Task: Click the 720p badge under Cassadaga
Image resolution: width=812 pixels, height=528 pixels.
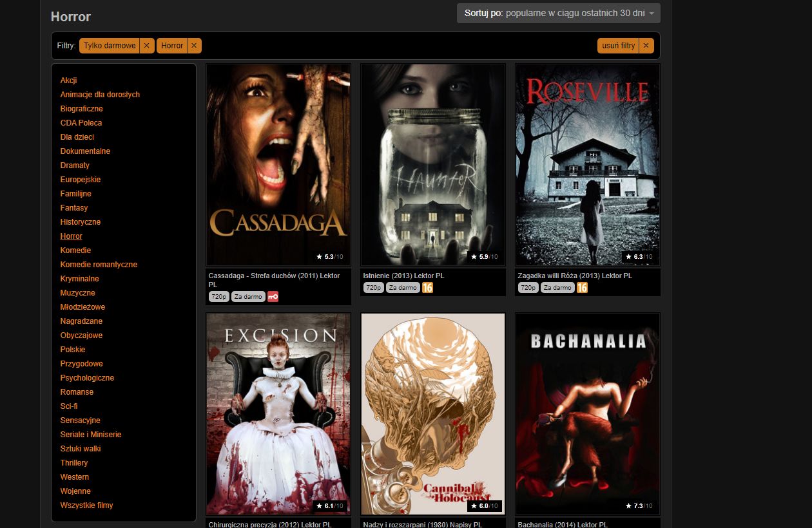Action: pos(218,297)
